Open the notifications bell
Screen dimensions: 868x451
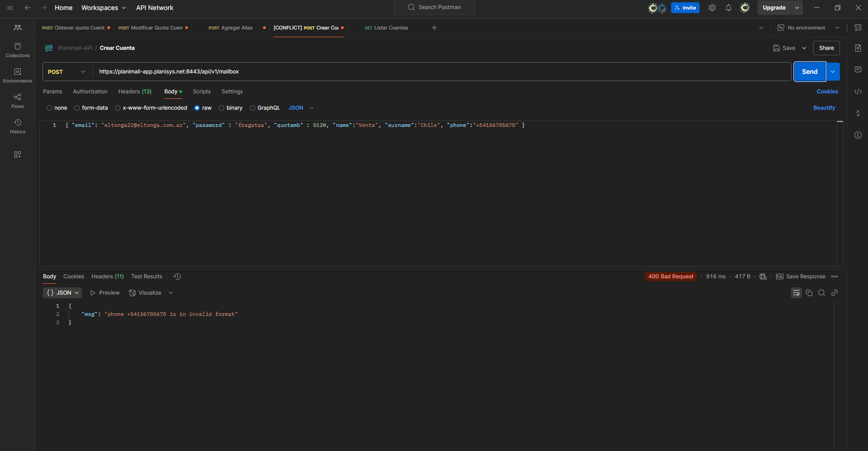tap(729, 8)
